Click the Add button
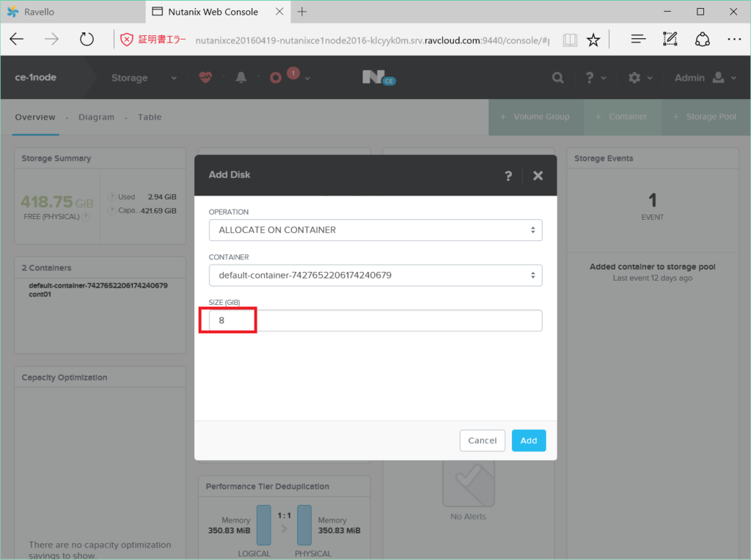The image size is (751, 560). coord(529,441)
